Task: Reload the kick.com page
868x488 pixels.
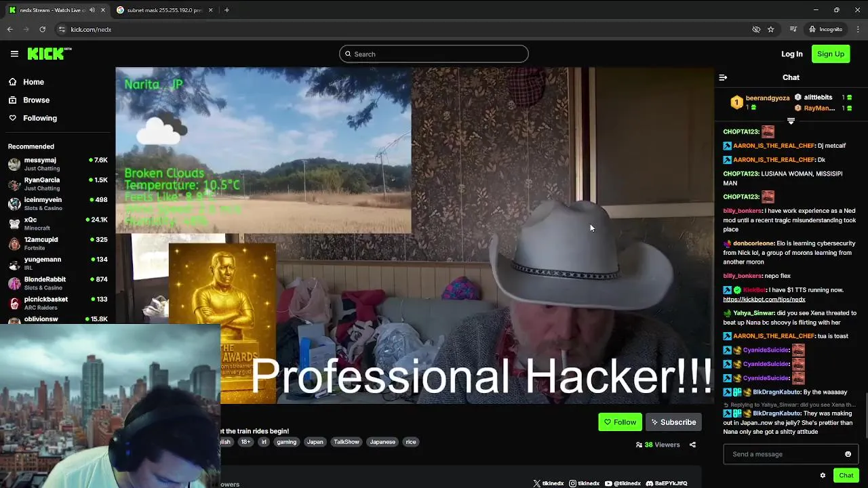Action: tap(42, 29)
